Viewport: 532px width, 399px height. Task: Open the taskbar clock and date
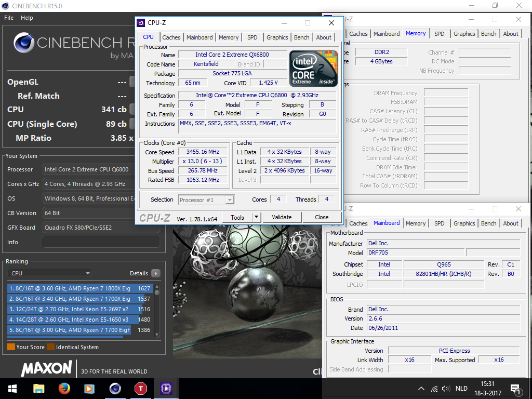[x=487, y=389]
